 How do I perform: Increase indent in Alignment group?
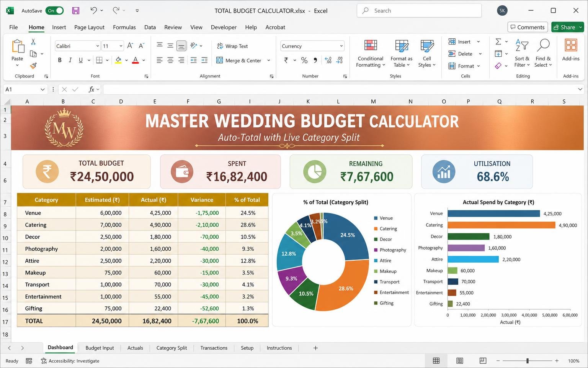[x=204, y=60]
